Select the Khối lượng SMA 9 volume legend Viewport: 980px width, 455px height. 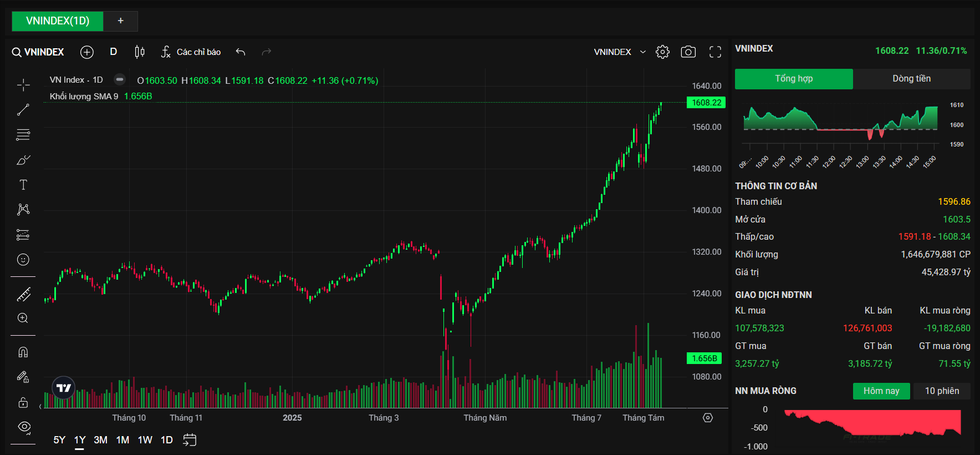(x=84, y=97)
